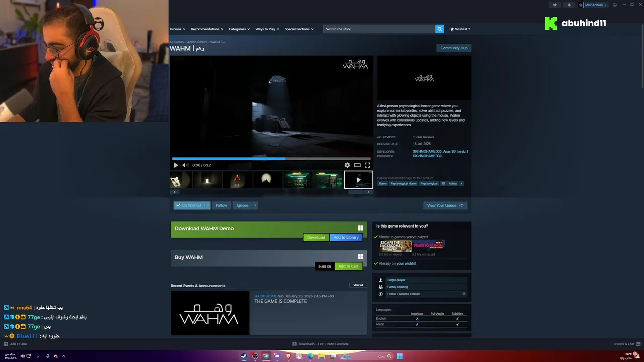
Task: Click the Windows logo beside Download WAHM Demo
Action: click(x=360, y=228)
